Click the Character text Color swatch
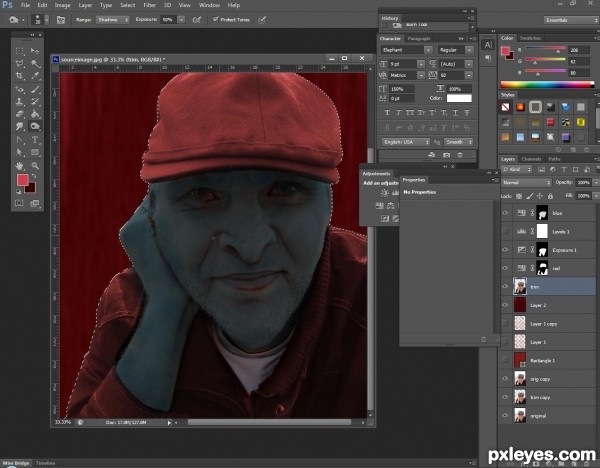The width and height of the screenshot is (600, 468). click(459, 98)
